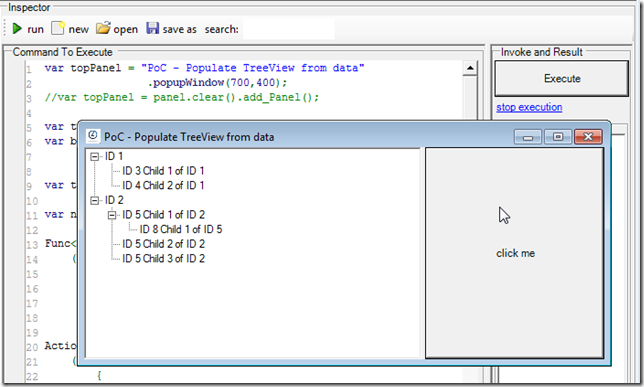Select the 'ID 2' tree item
This screenshot has height=387, width=644.
[x=114, y=200]
